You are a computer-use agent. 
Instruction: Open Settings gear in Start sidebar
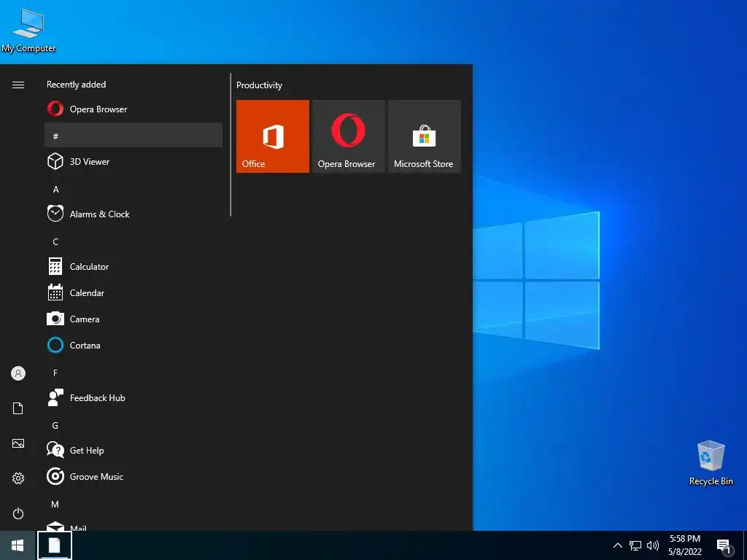point(18,478)
